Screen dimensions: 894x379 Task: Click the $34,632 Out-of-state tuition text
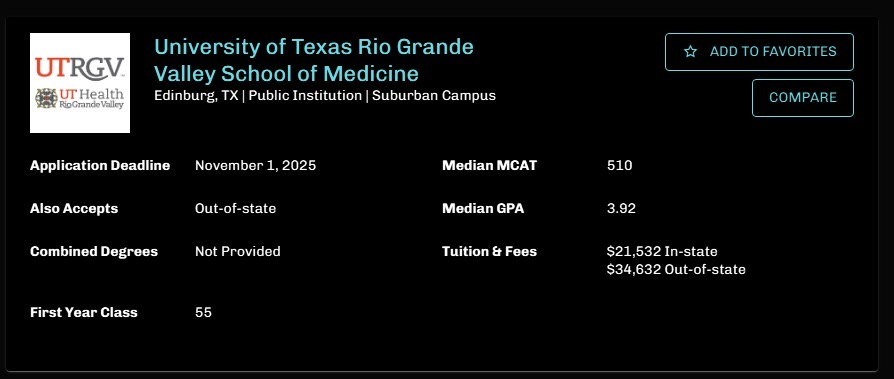pos(676,269)
